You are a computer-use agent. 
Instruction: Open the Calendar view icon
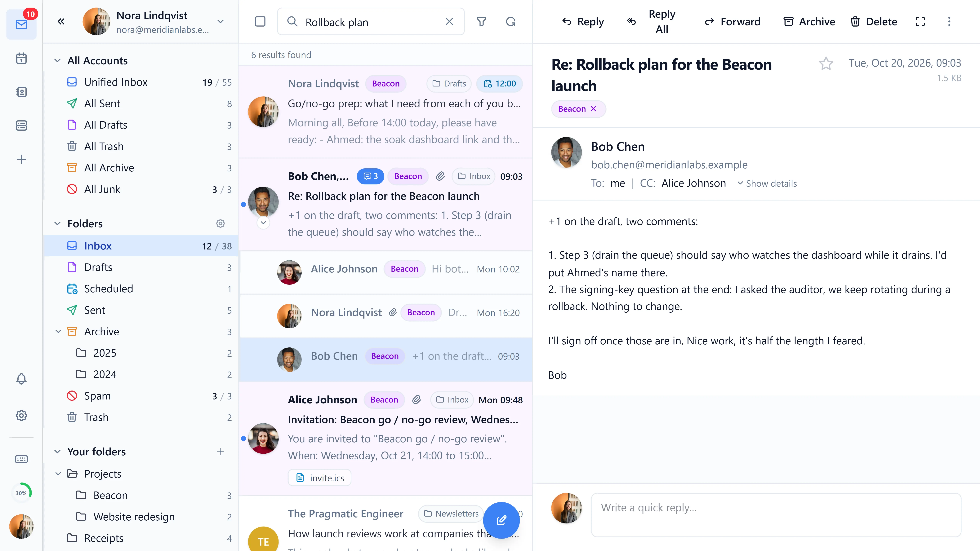[21, 58]
